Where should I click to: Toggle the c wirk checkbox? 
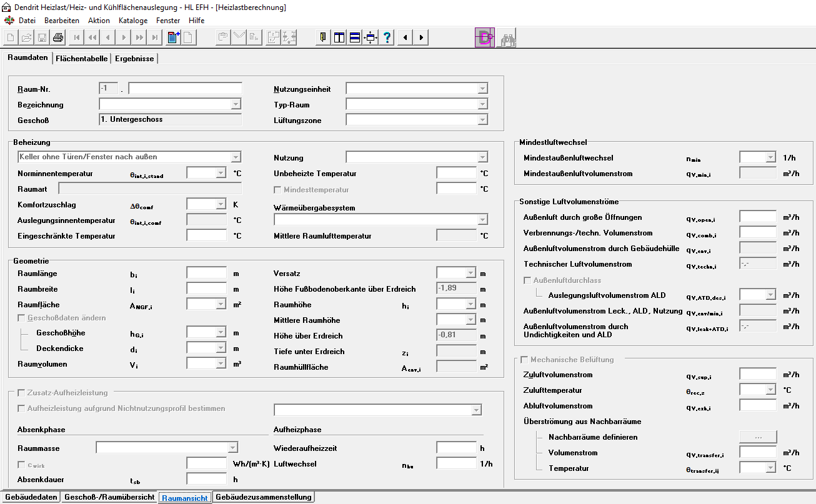coord(22,465)
